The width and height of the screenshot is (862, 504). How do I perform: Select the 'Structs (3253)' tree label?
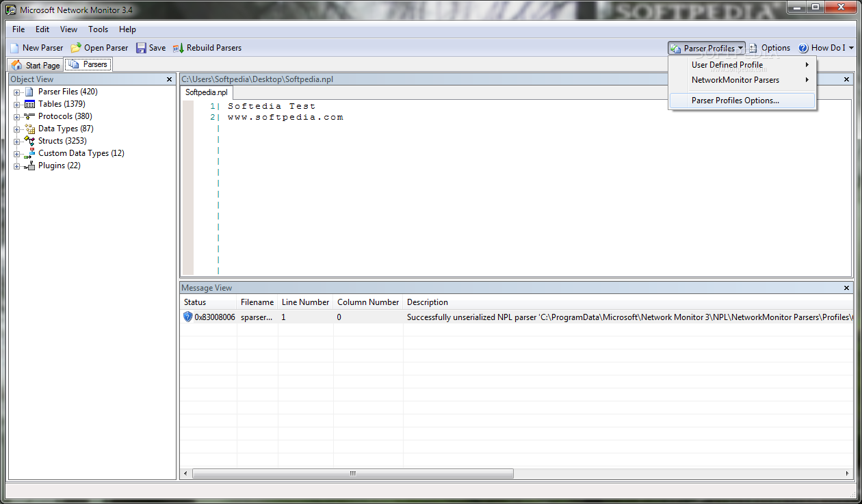click(x=62, y=141)
